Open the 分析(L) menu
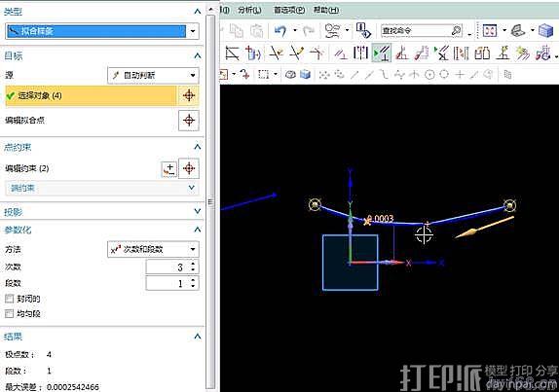Screen dimensions: 559x392 click(x=249, y=10)
